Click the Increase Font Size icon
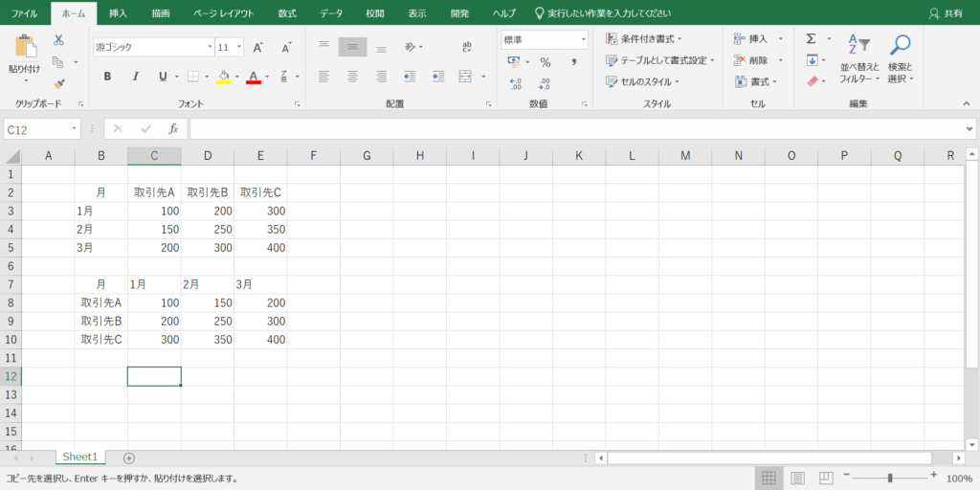980x490 pixels. 257,47
